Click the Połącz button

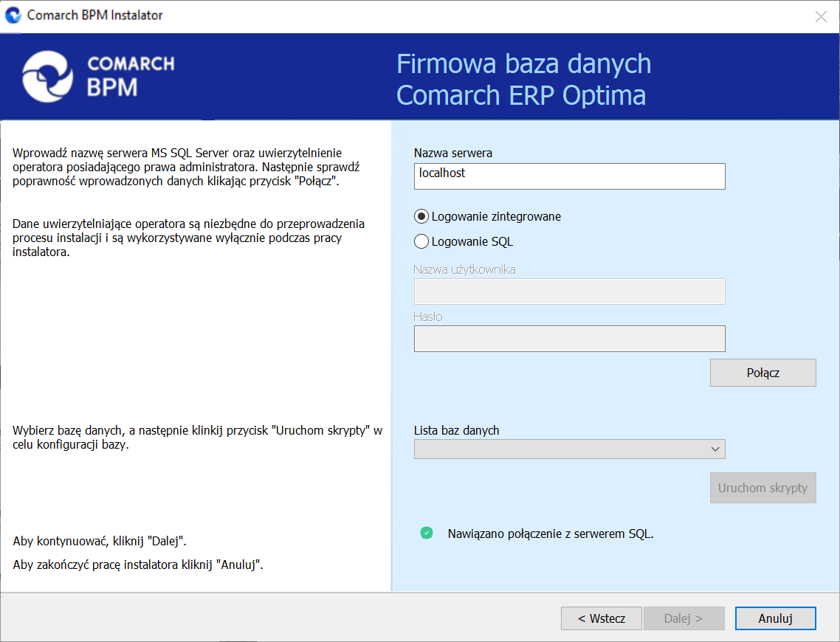click(762, 373)
